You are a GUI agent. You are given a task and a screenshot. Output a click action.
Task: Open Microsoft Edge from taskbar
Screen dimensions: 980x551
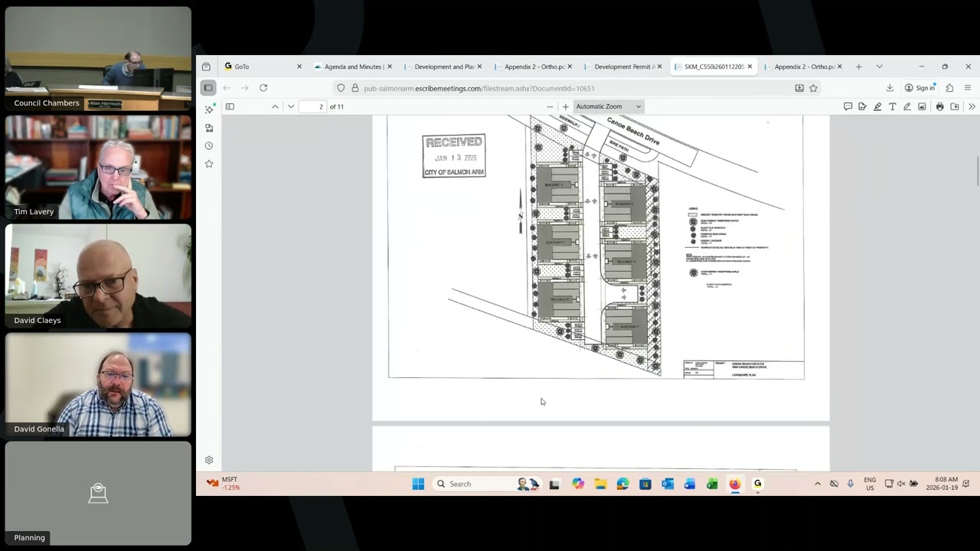622,484
